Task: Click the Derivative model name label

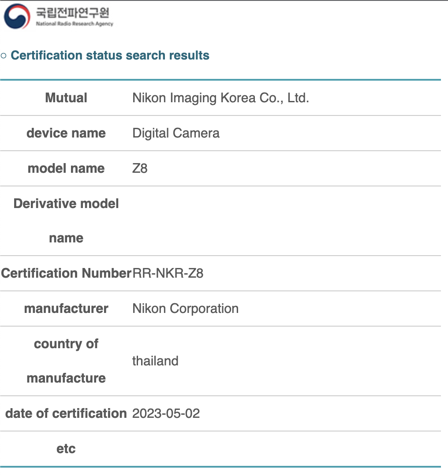Action: (x=66, y=220)
